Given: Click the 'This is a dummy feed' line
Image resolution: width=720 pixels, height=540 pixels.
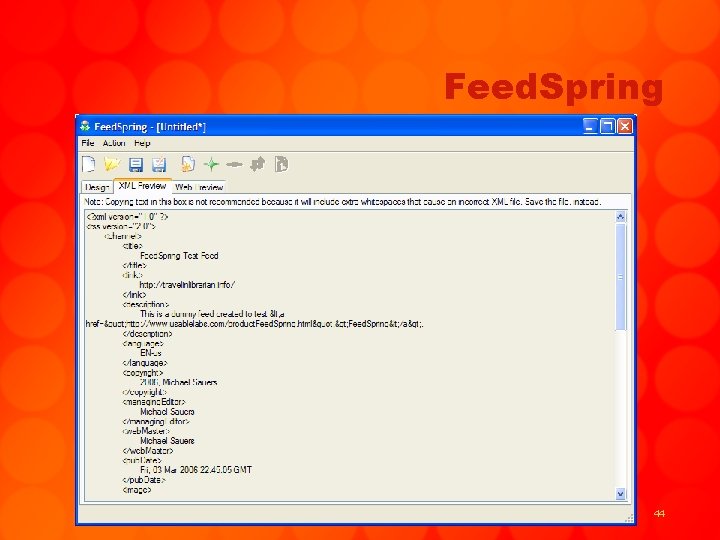Looking at the screenshot, I should pos(212,314).
